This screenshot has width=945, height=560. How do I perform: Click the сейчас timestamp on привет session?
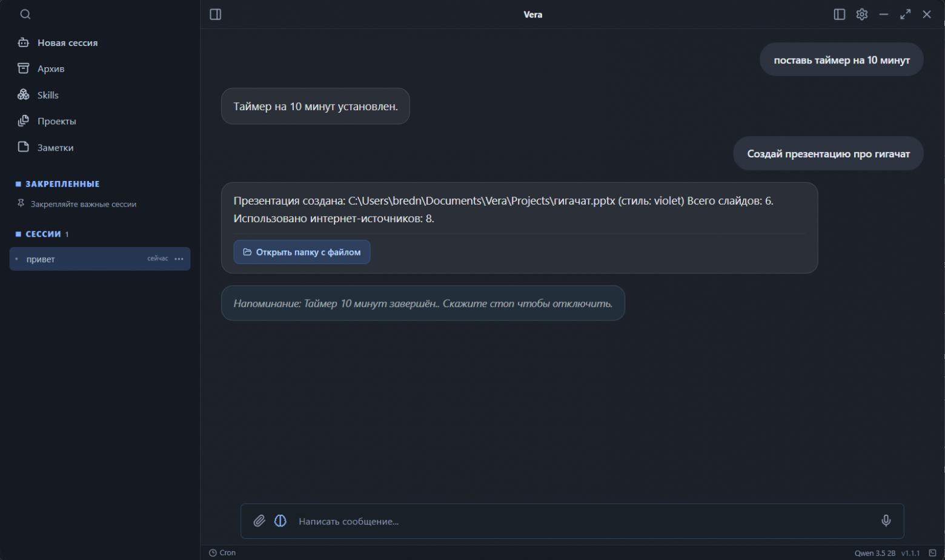point(157,259)
